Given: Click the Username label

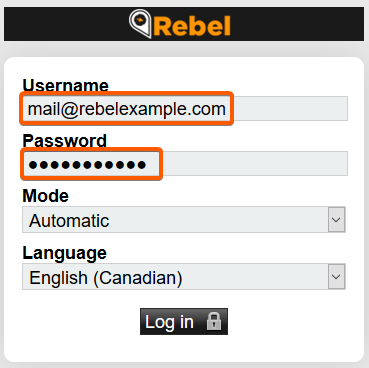Looking at the screenshot, I should click(66, 85).
